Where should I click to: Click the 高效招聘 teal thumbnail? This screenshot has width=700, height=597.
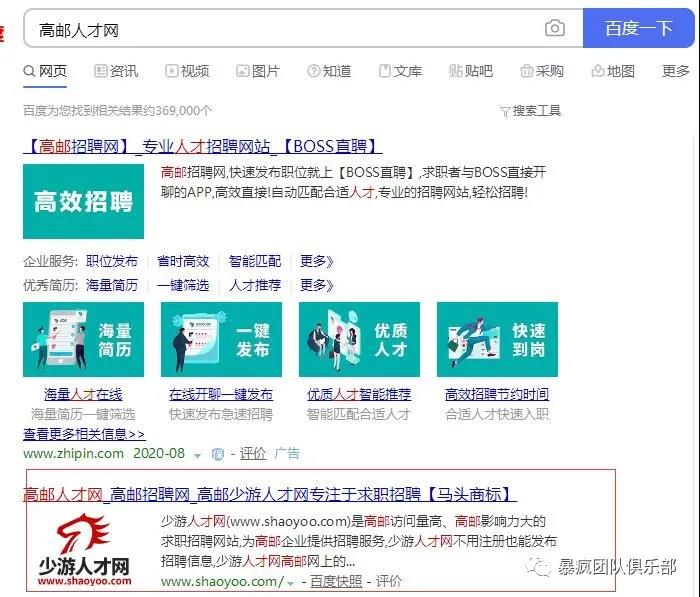84,201
